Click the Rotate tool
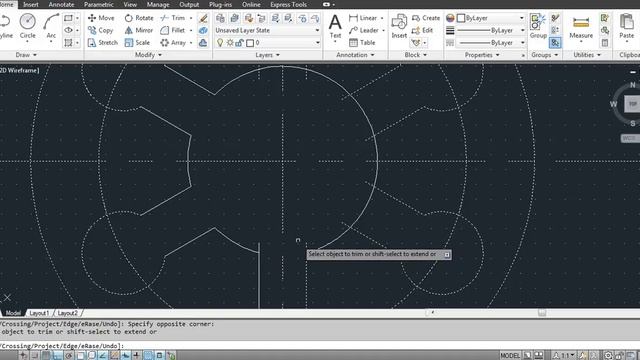 tap(139, 18)
